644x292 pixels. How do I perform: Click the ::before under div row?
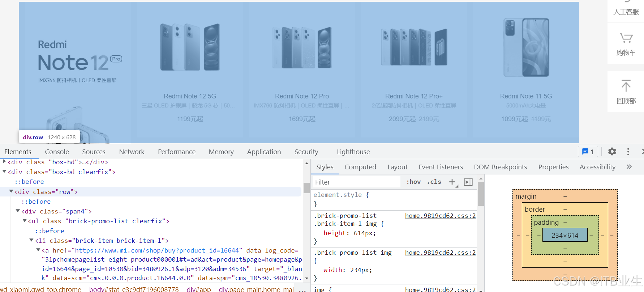point(36,201)
